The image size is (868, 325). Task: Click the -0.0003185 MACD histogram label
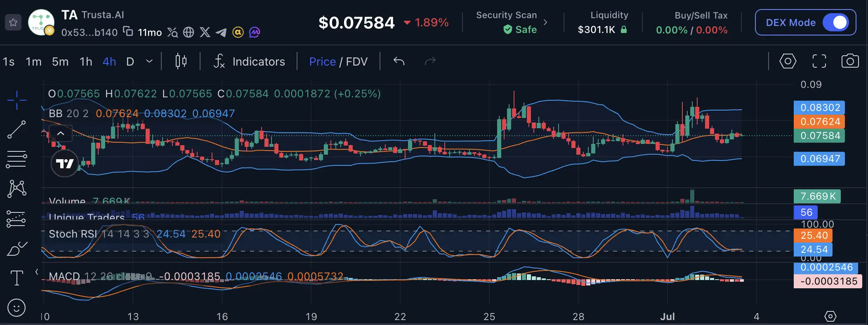[828, 281]
